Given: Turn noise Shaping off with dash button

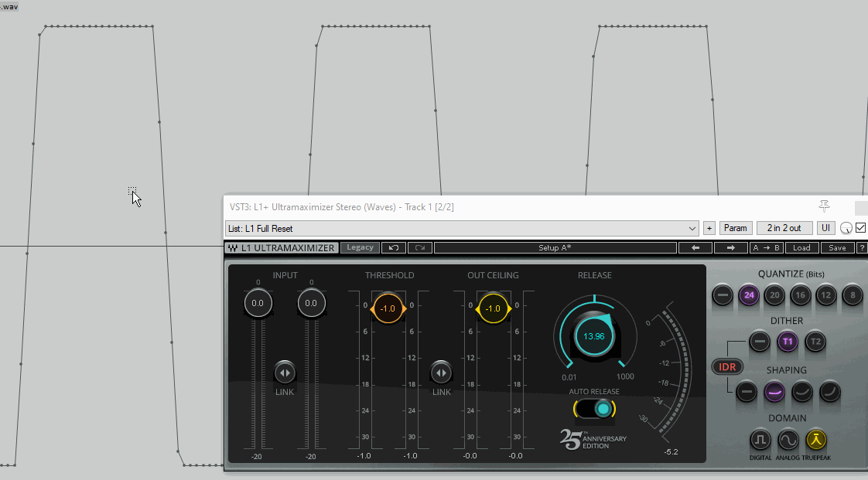Looking at the screenshot, I should coord(747,392).
